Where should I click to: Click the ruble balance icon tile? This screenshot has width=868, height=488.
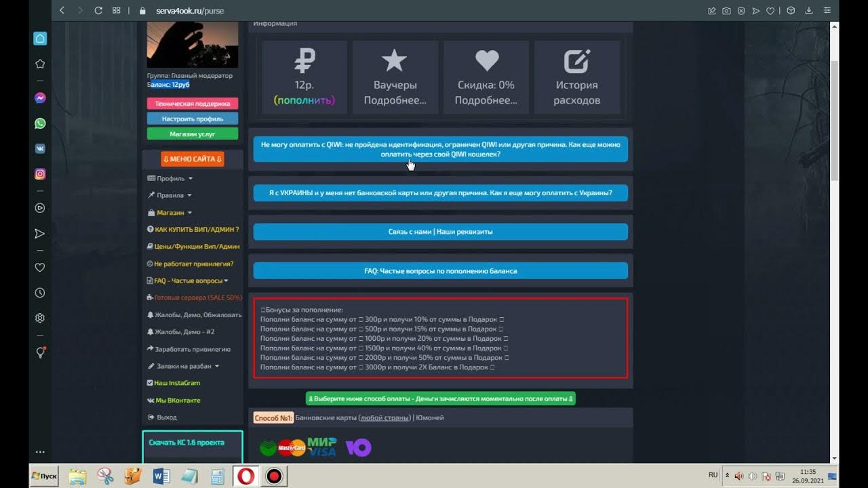tap(304, 61)
